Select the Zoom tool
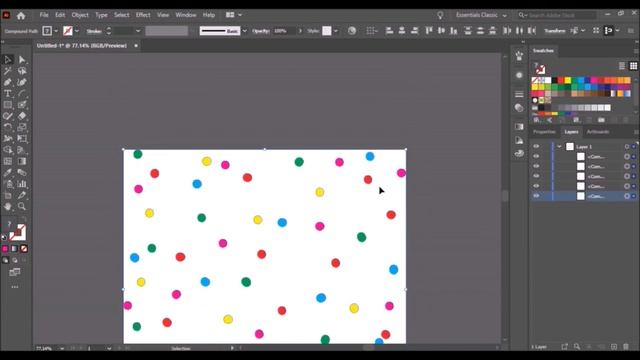 [x=22, y=207]
